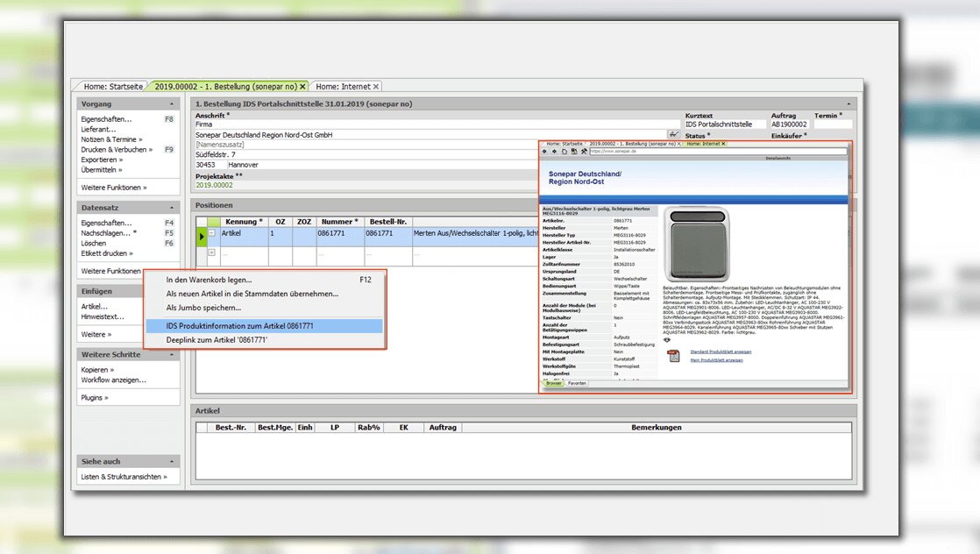This screenshot has height=554, width=980.
Task: Click the browser back arrow icon
Action: pos(545,151)
